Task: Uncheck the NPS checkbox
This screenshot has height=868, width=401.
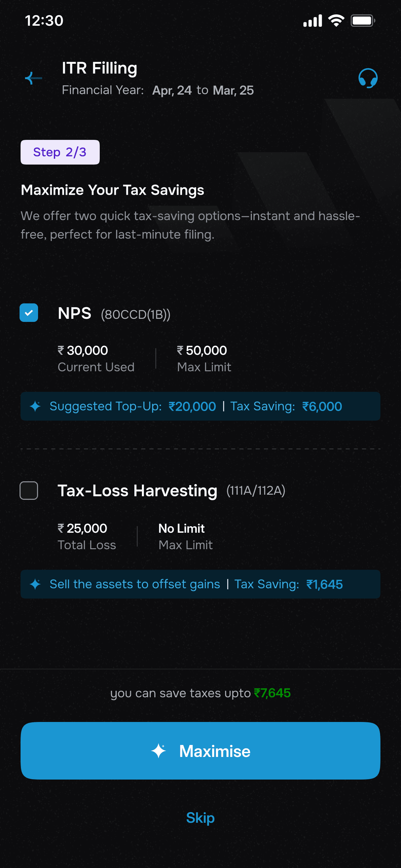Action: point(29,313)
